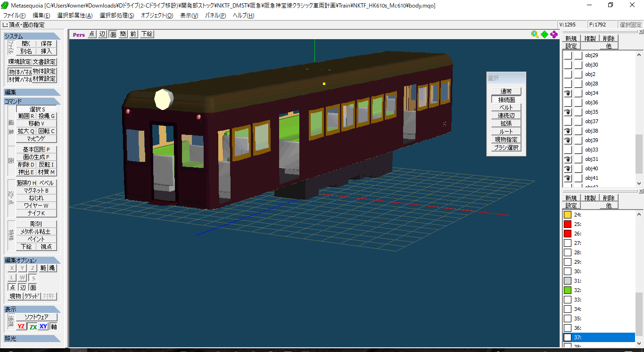This screenshot has width=644, height=352.
Task: Toggle the 現物 edit option
Action: pos(16,296)
